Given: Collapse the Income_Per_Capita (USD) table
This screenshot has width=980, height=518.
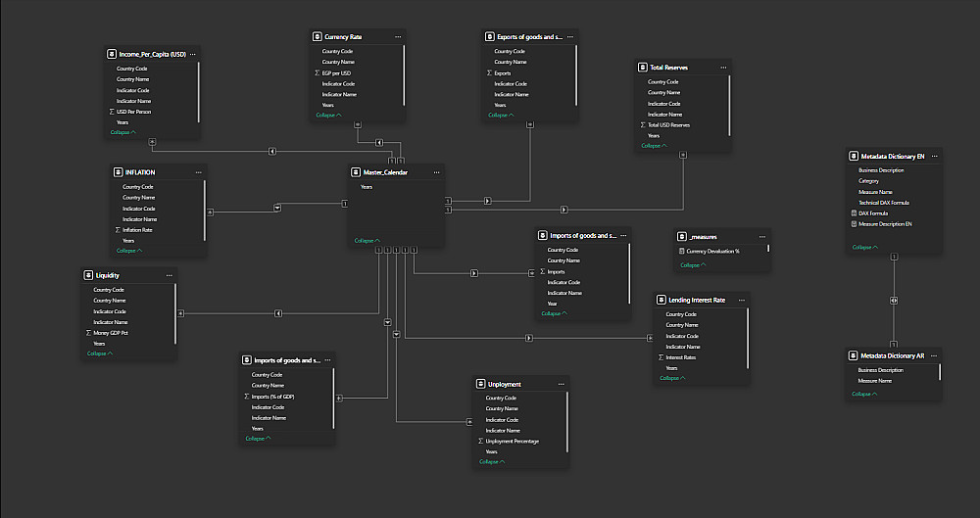Looking at the screenshot, I should [x=123, y=132].
